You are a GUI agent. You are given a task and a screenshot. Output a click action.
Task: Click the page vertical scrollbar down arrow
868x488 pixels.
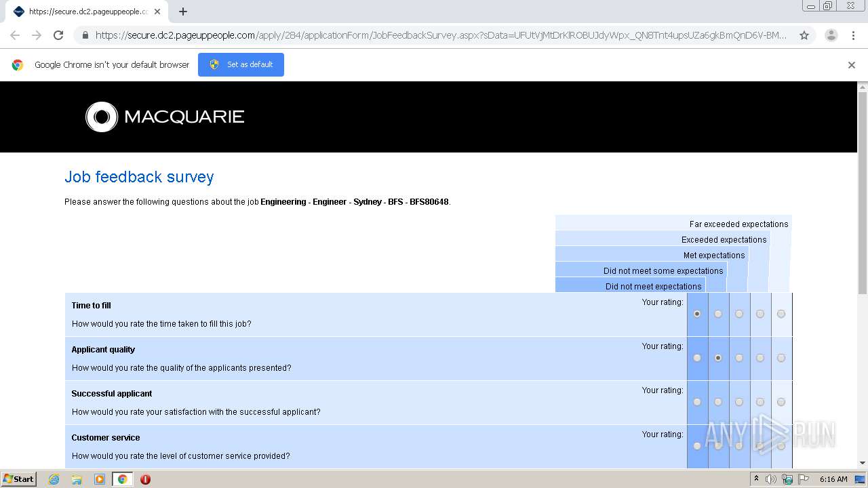tap(863, 463)
